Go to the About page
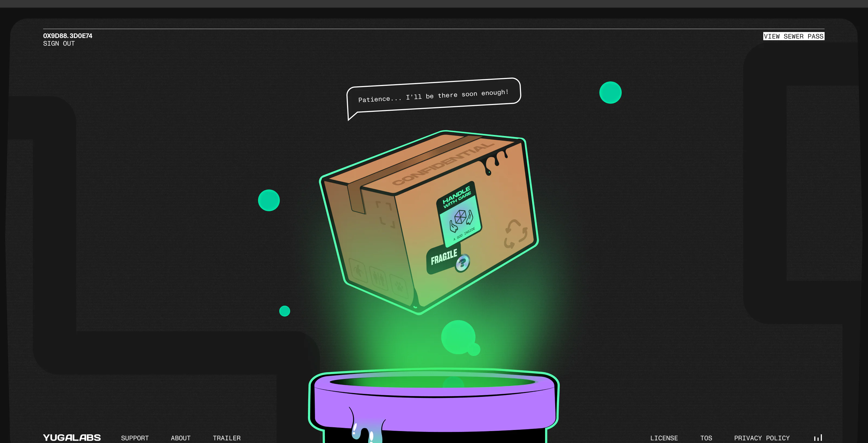Viewport: 868px width, 443px height. tap(181, 438)
